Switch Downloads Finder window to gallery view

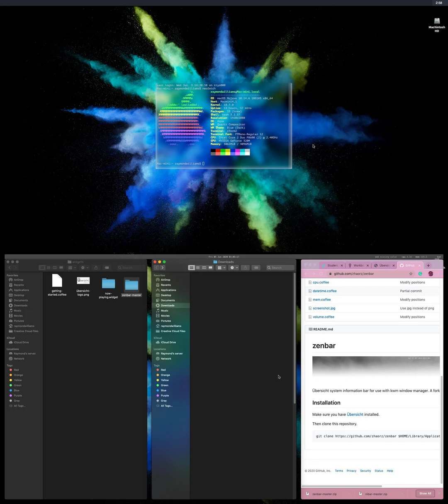tap(210, 268)
